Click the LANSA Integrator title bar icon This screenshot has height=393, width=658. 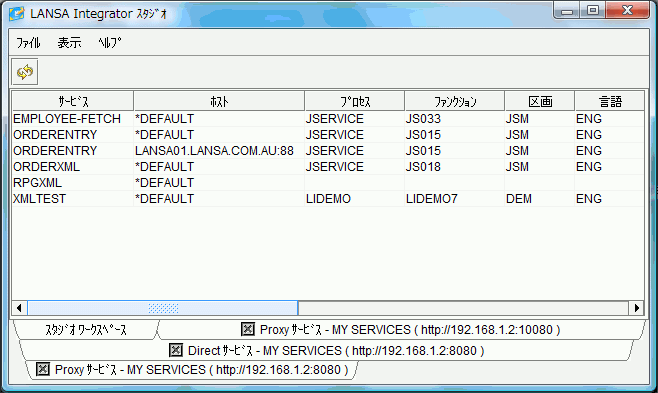16,13
